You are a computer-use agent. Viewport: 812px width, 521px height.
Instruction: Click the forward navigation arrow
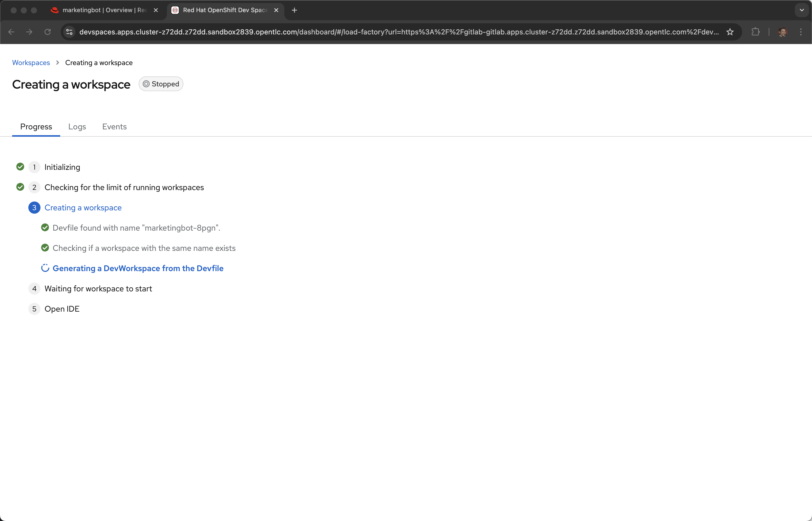[x=29, y=32]
